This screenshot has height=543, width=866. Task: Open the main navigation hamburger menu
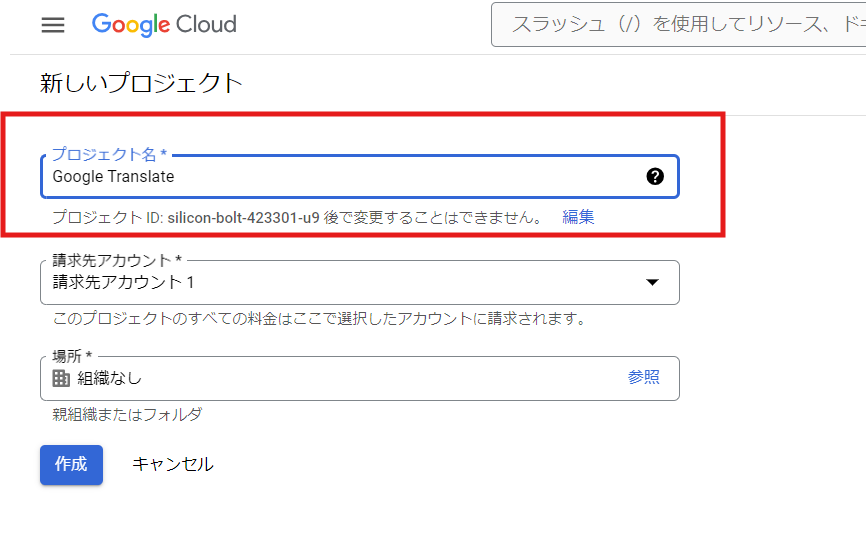tap(53, 25)
